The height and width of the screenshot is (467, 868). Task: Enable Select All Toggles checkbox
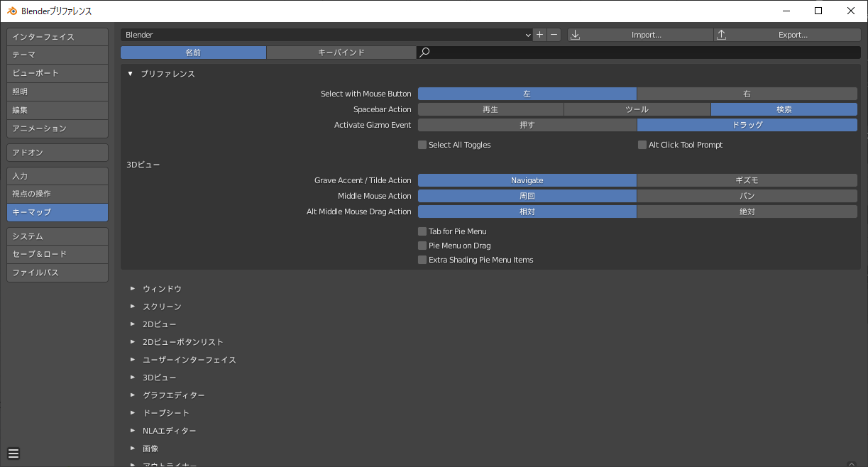point(422,145)
